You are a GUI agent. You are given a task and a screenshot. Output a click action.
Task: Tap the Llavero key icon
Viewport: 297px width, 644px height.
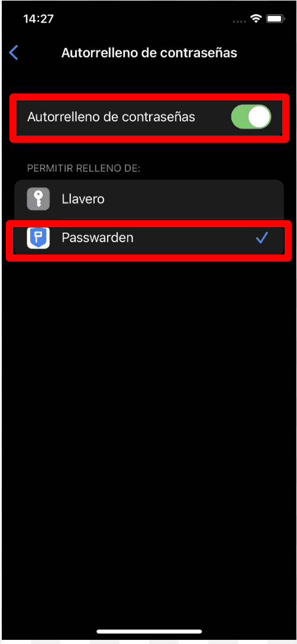click(x=38, y=199)
